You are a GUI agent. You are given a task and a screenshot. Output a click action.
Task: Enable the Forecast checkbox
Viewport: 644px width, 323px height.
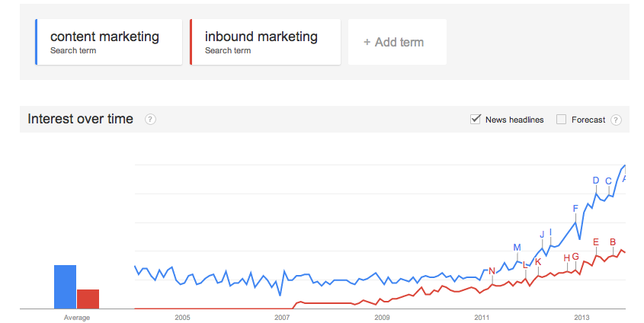click(x=562, y=119)
